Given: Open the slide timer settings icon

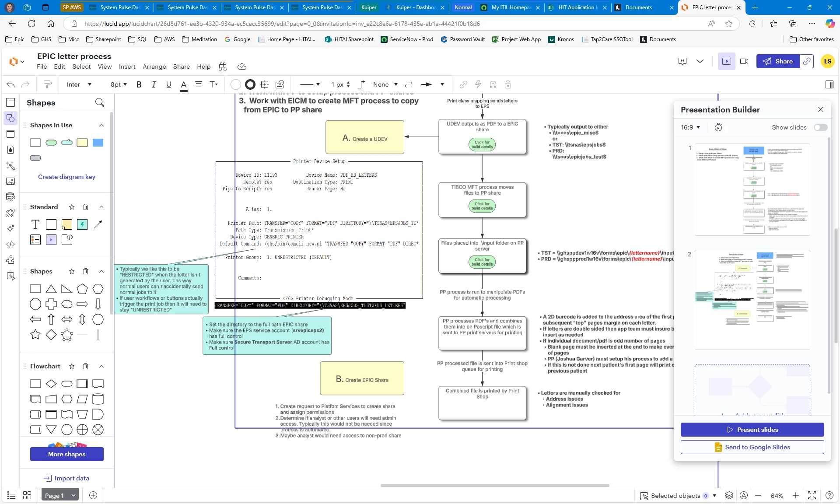Looking at the screenshot, I should point(718,127).
